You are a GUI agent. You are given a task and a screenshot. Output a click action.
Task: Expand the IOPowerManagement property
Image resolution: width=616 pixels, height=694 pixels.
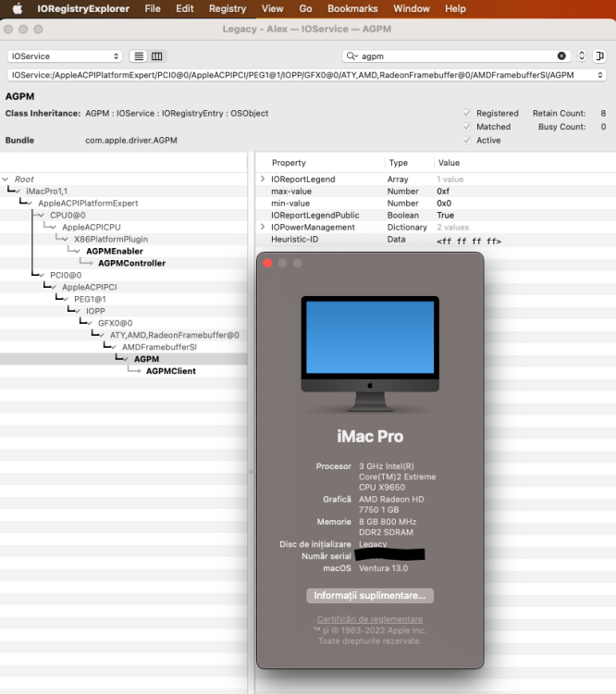point(263,227)
